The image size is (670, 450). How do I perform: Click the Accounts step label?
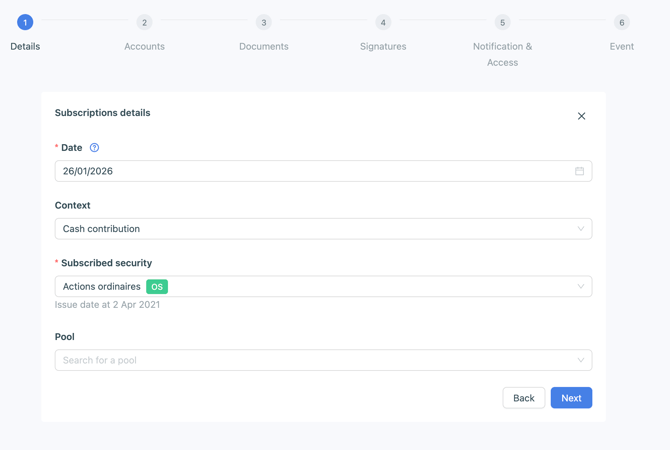coord(144,46)
